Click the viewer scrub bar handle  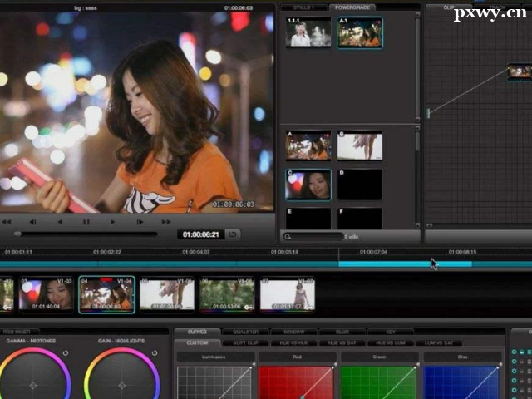click(x=17, y=234)
